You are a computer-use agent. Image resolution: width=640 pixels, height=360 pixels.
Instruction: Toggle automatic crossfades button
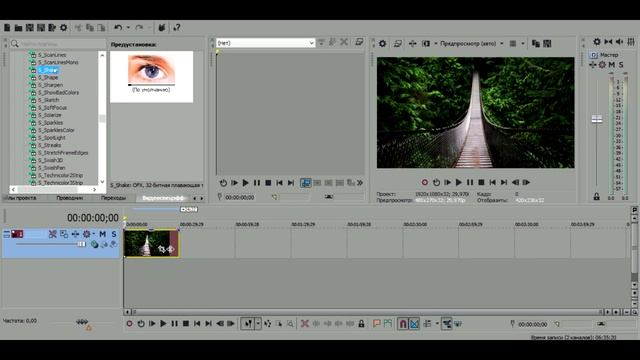click(414, 324)
